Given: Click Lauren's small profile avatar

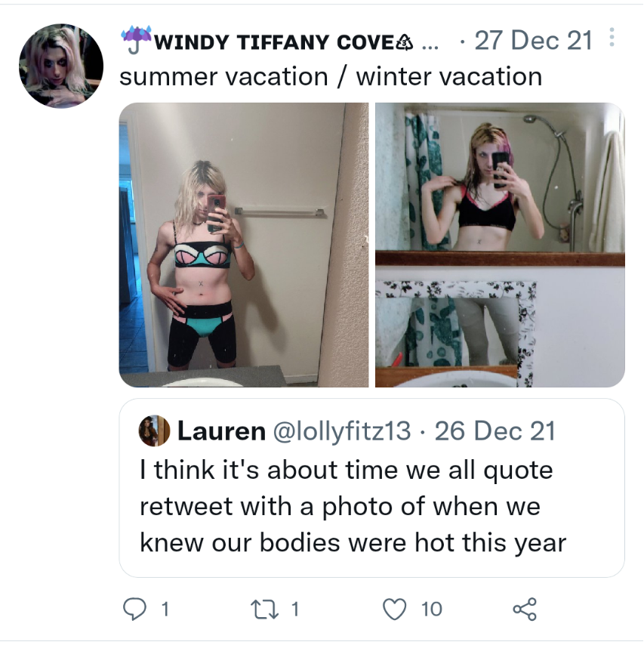Looking at the screenshot, I should pyautogui.click(x=154, y=431).
